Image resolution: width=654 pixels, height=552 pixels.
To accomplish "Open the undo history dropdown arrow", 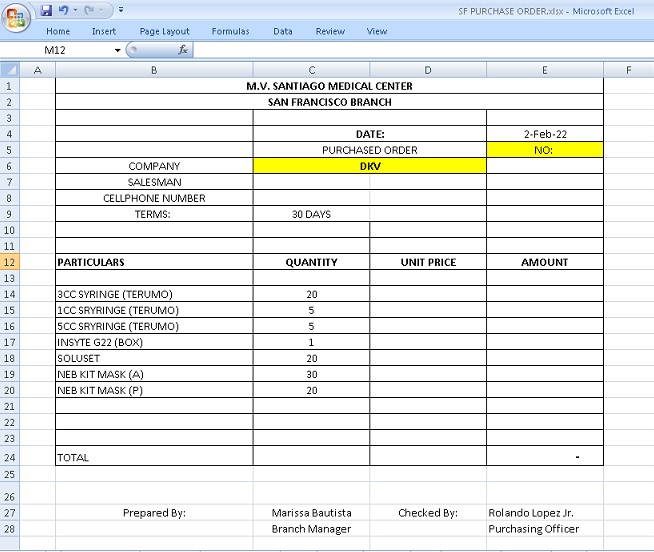I will 75,10.
